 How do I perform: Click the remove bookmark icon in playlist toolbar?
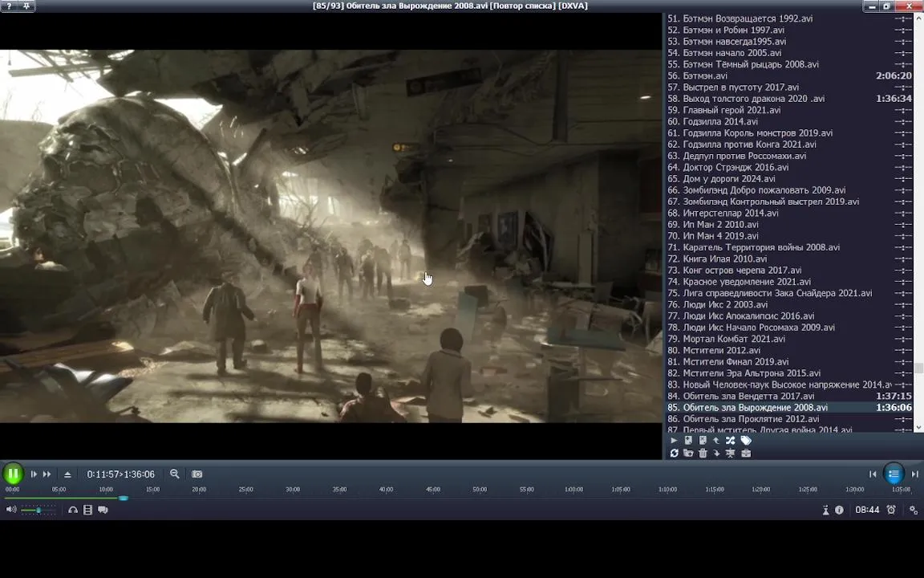click(703, 440)
